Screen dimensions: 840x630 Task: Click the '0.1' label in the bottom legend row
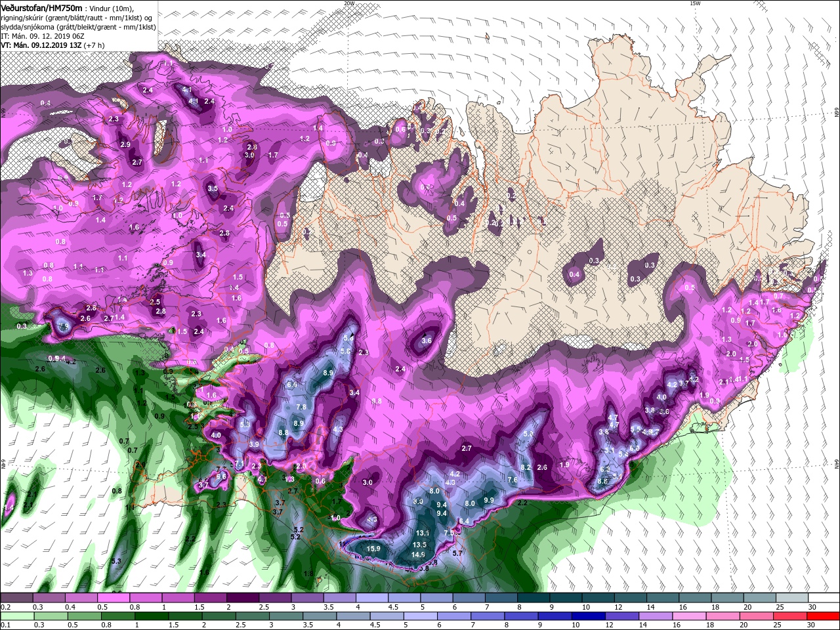[x=6, y=625]
